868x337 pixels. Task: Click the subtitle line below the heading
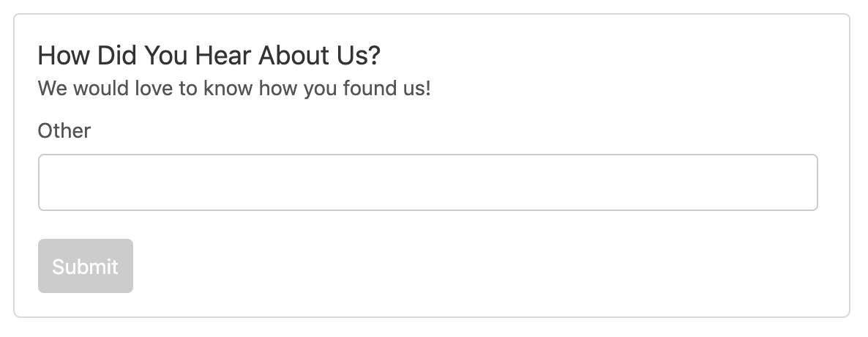[234, 89]
